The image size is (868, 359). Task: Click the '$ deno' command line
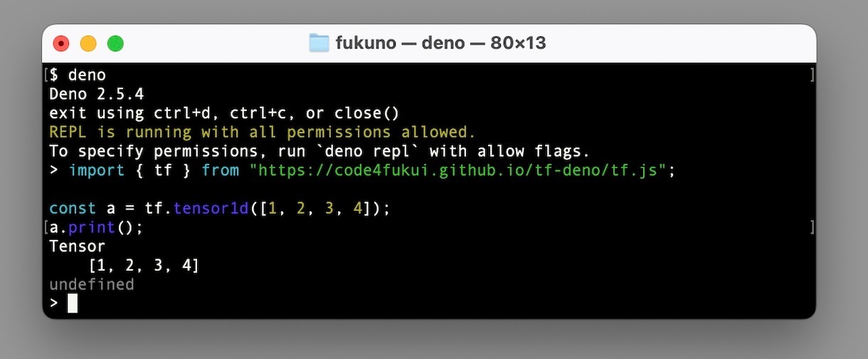[x=78, y=76]
